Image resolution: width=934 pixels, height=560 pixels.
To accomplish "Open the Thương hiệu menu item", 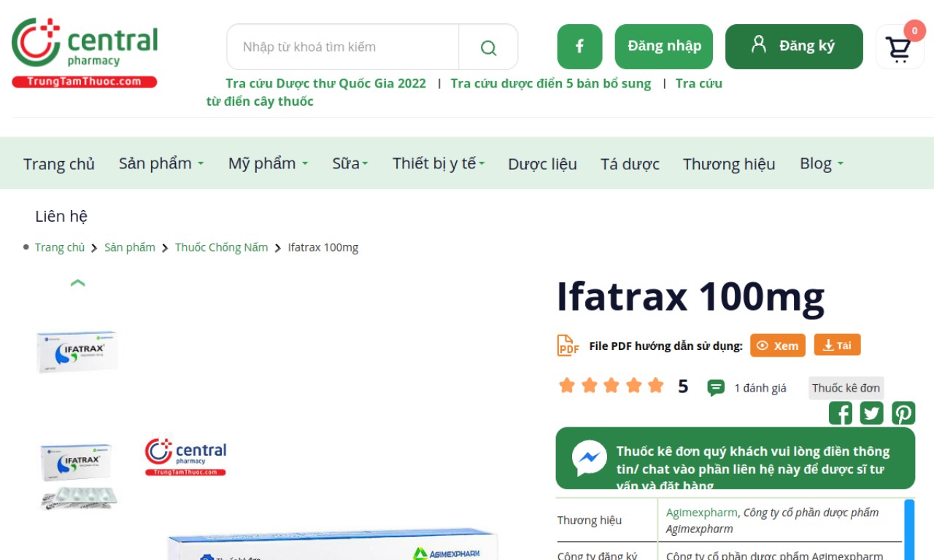I will click(729, 164).
